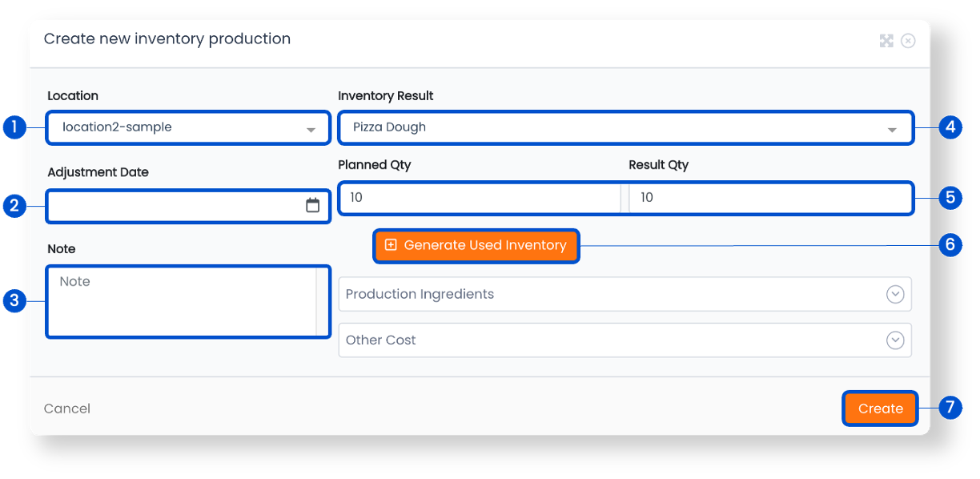
Task: Click the Adjustment Date input field
Action: [188, 206]
